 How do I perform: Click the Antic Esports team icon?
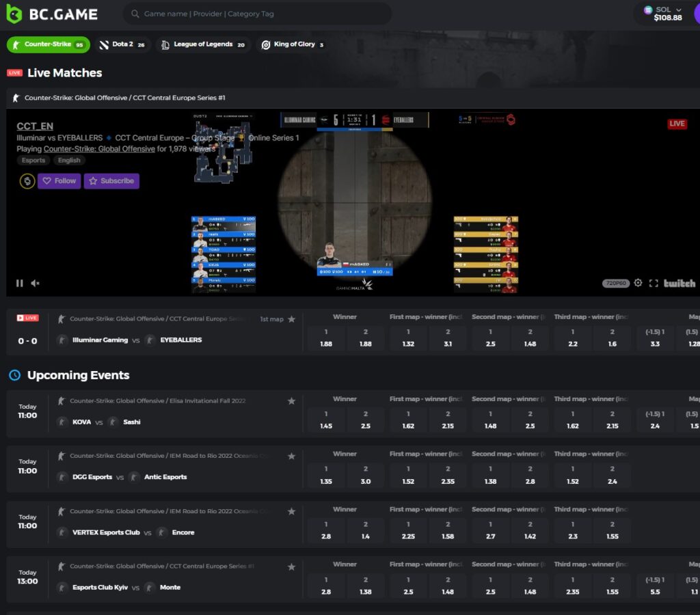pyautogui.click(x=133, y=477)
